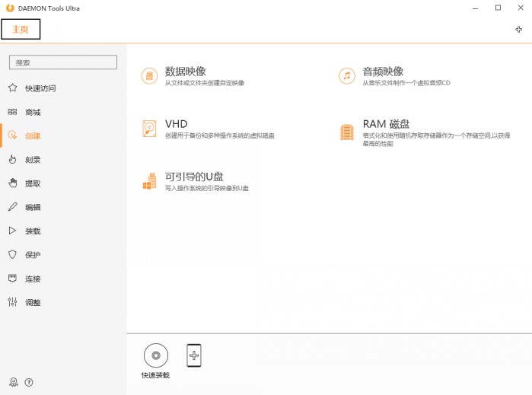
Task: Open the 刻录 section
Action: [x=33, y=160]
